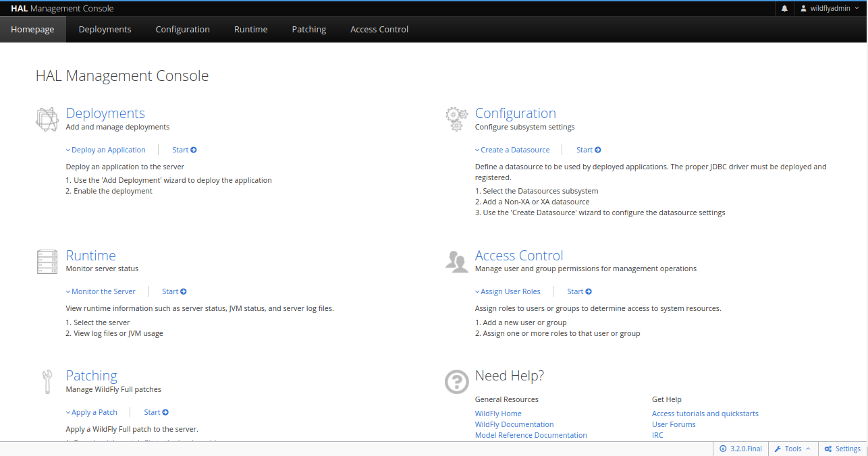Open Settings in the footer
This screenshot has height=456, width=868.
[843, 449]
